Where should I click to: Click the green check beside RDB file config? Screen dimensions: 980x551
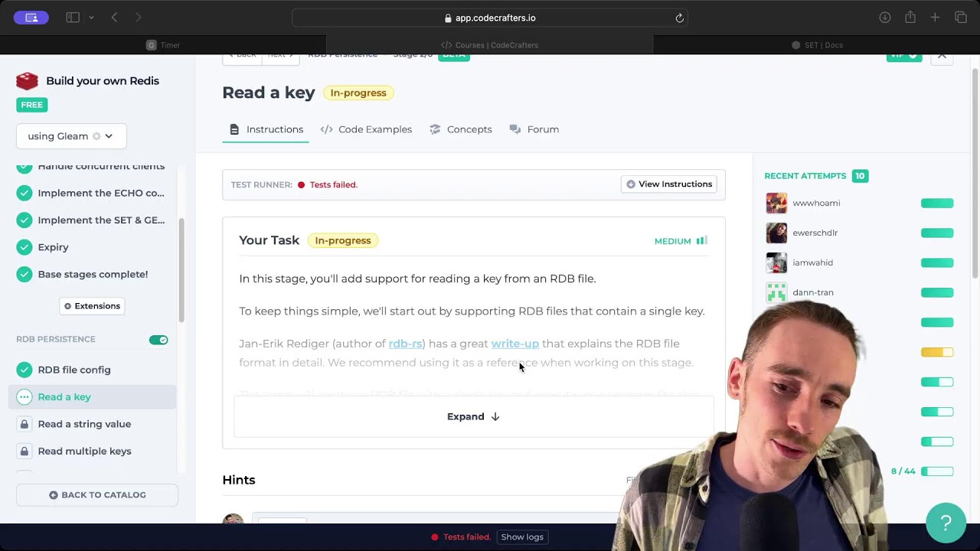pos(24,370)
